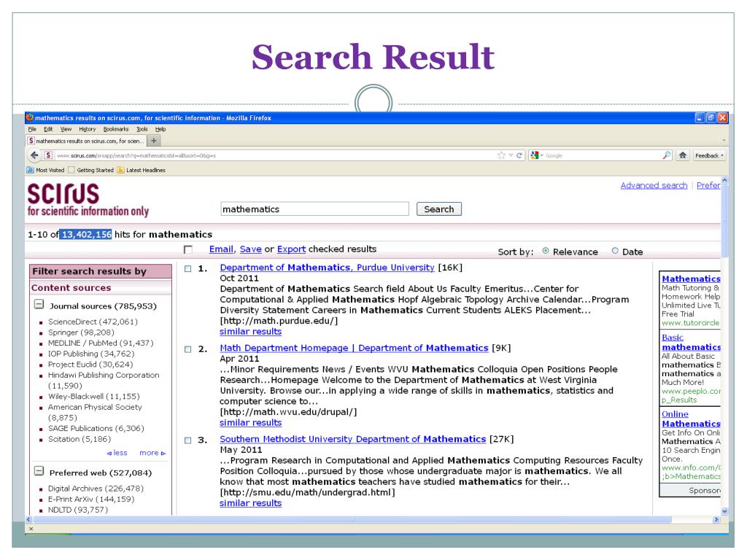Open the File menu
The height and width of the screenshot is (560, 747).
pos(32,129)
